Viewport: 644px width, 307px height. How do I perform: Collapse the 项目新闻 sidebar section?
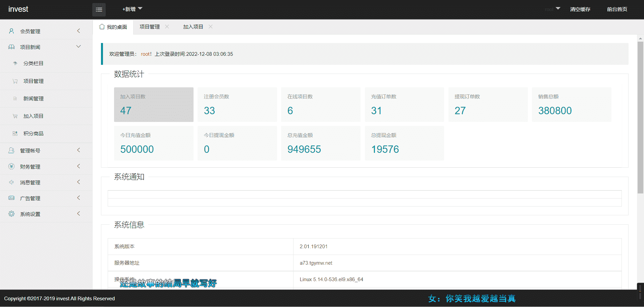coord(78,47)
